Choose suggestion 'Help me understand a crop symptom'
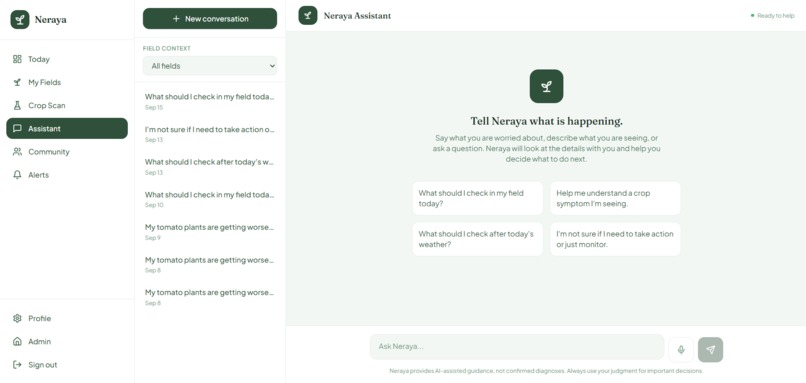The width and height of the screenshot is (806, 383). point(615,198)
